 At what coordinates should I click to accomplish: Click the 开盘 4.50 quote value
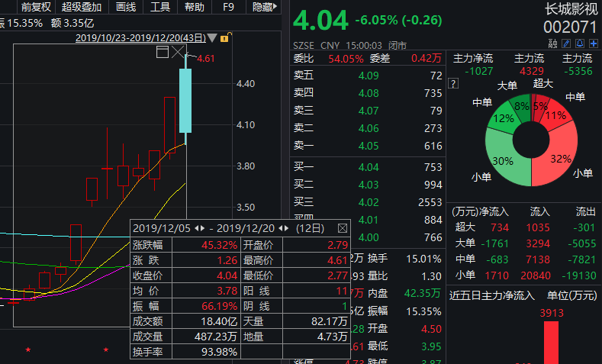coord(431,329)
